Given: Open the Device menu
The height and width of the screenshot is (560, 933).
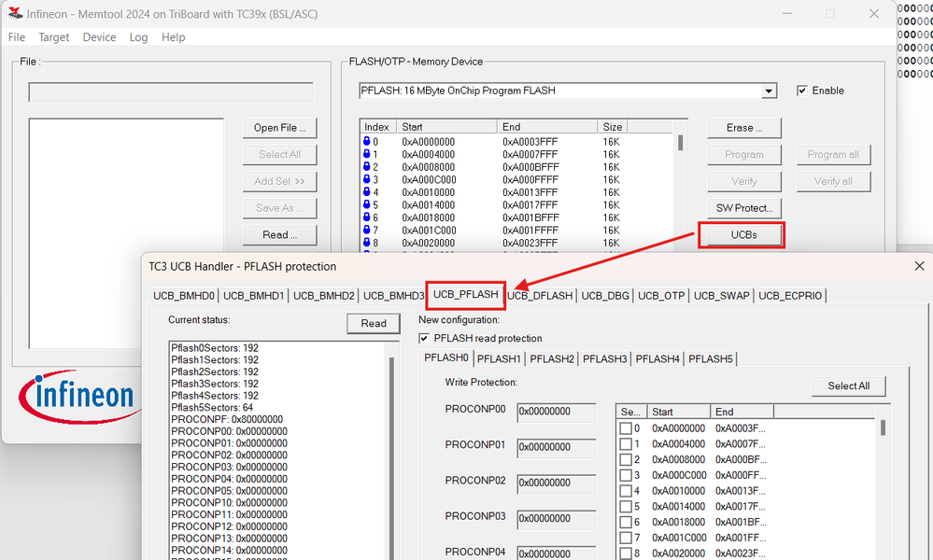Looking at the screenshot, I should point(99,37).
